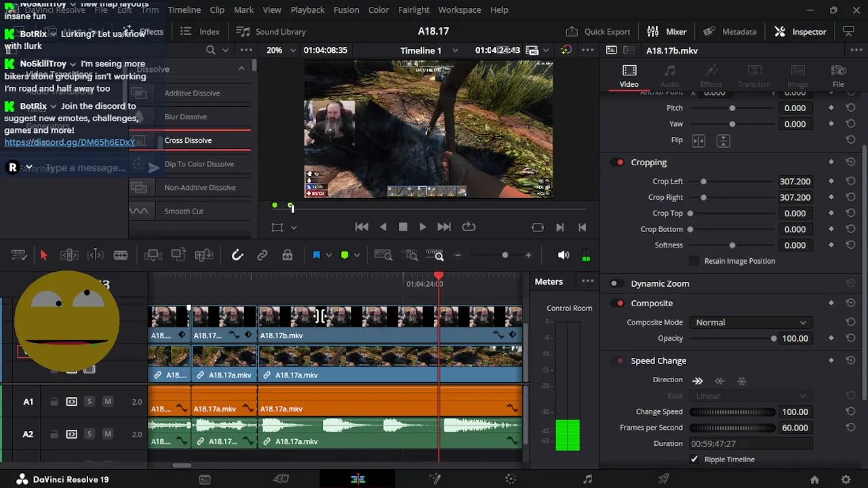This screenshot has width=868, height=488.
Task: Open the Fusion page icon
Action: [x=435, y=479]
